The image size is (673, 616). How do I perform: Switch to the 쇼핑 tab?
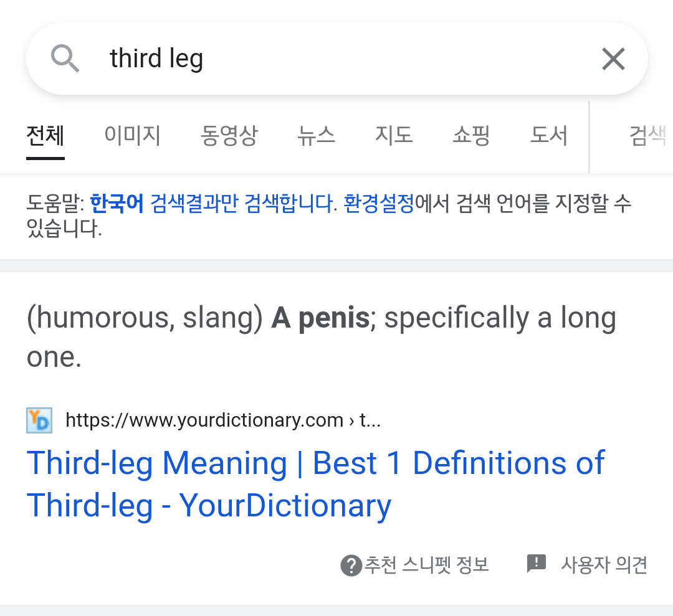pos(471,136)
